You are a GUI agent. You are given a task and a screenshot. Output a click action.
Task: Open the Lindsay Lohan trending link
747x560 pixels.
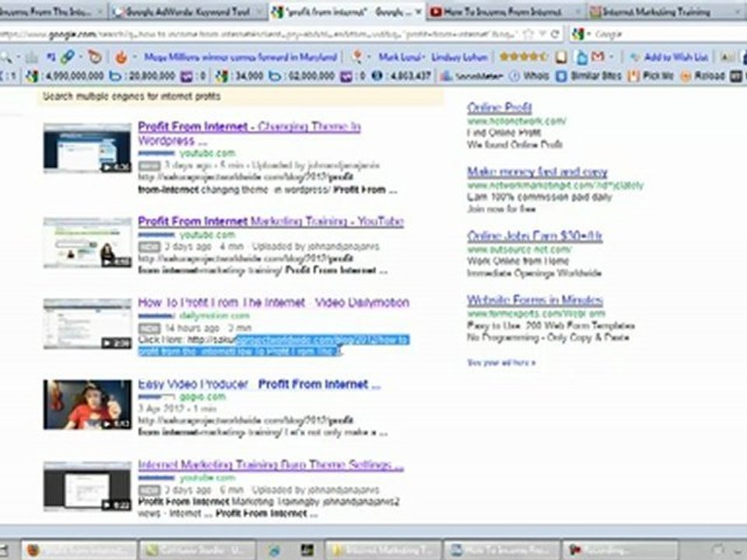coord(459,57)
